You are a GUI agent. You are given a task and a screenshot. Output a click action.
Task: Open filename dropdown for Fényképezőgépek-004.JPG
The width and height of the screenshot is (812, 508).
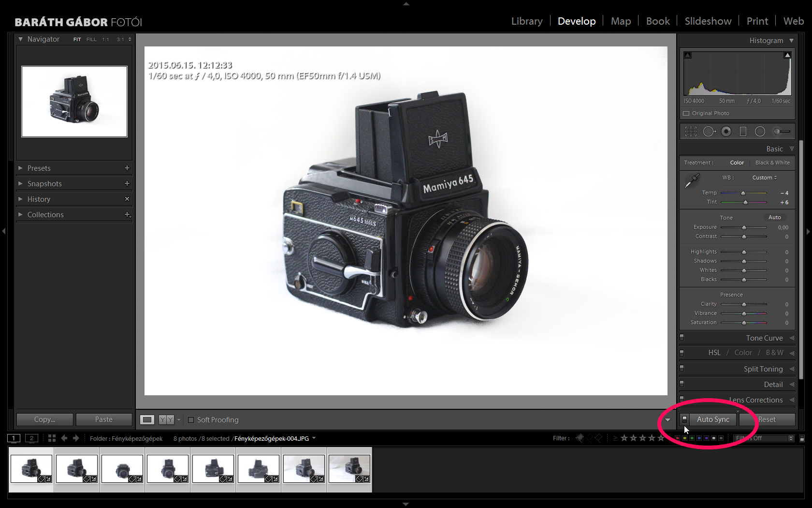(x=314, y=438)
